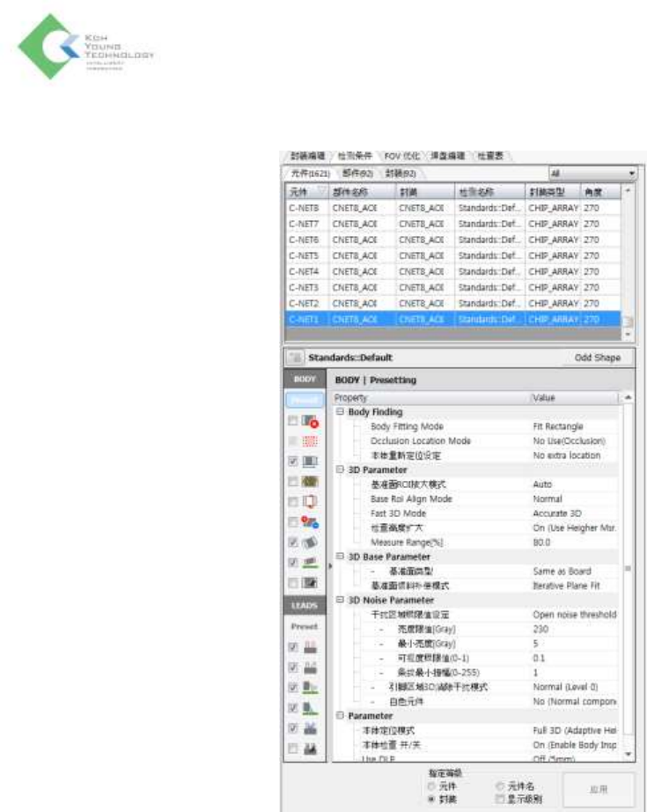The image size is (647, 812).
Task: Click the side panel splitter arrow
Action: [x=331, y=566]
